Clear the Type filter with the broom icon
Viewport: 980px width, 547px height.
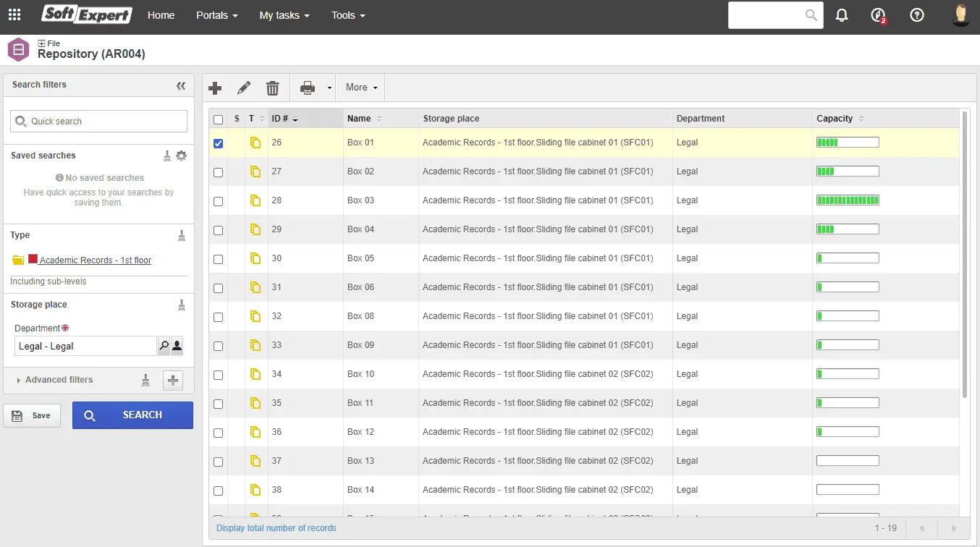pyautogui.click(x=182, y=234)
